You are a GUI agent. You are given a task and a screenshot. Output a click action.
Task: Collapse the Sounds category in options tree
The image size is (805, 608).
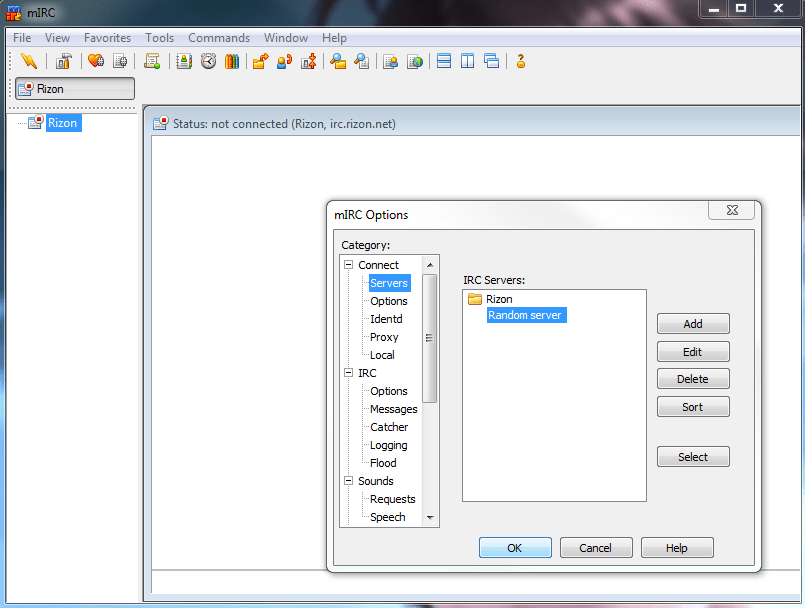(349, 481)
